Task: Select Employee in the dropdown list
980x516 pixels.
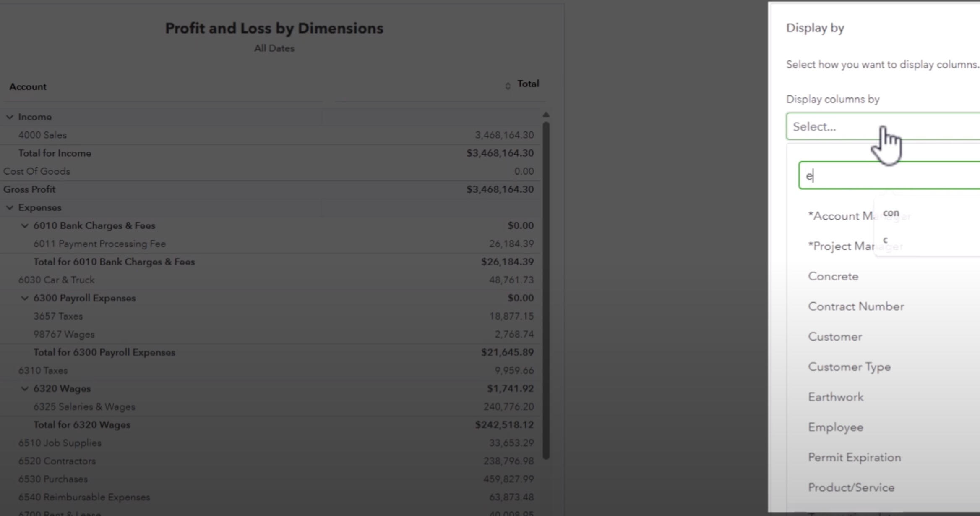Action: 836,427
